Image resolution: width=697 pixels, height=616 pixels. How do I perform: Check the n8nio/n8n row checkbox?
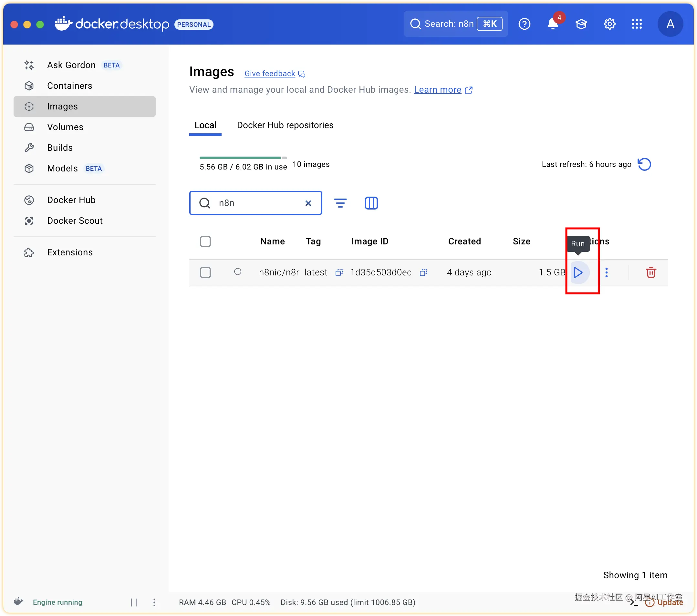205,272
